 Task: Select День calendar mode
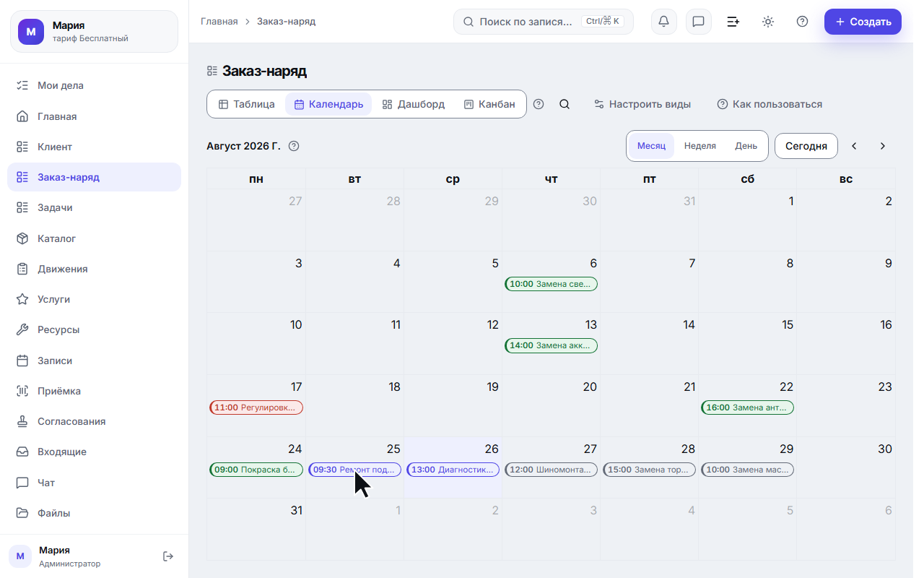(x=746, y=146)
